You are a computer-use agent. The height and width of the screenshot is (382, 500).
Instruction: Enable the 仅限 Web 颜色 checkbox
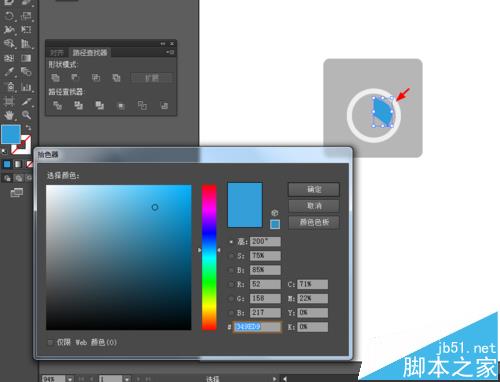51,342
